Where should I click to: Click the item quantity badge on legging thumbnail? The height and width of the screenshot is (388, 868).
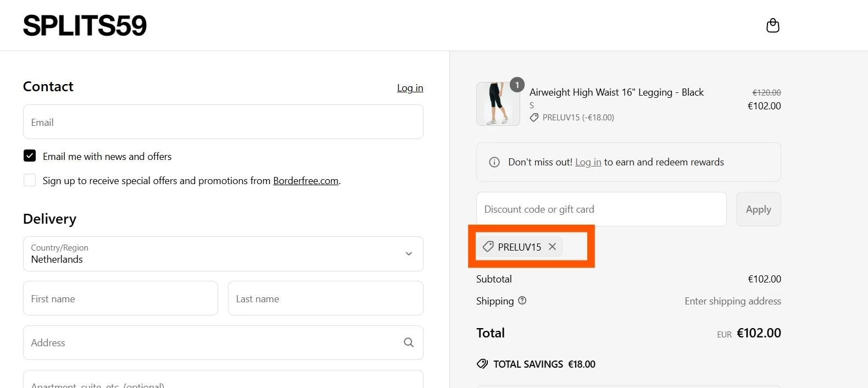pyautogui.click(x=517, y=85)
